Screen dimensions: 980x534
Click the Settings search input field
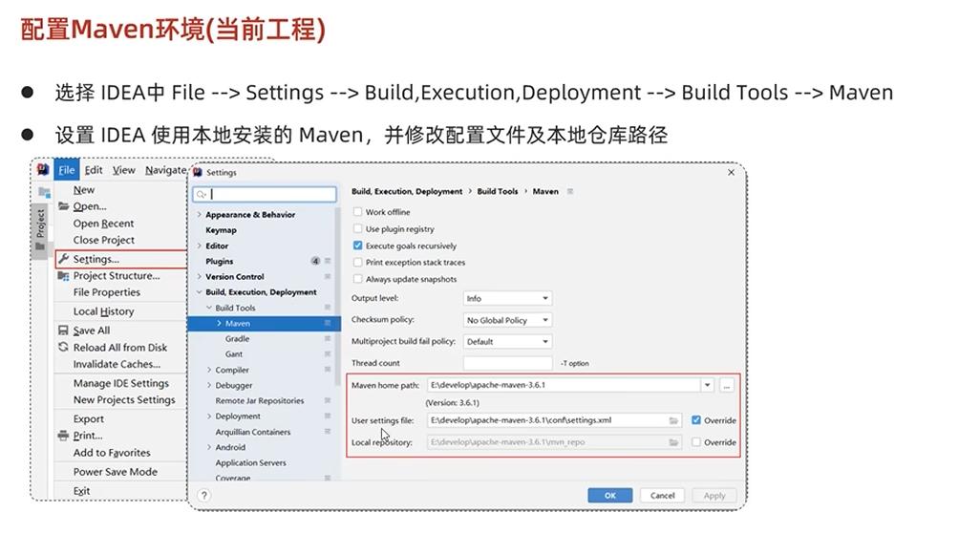tap(265, 195)
